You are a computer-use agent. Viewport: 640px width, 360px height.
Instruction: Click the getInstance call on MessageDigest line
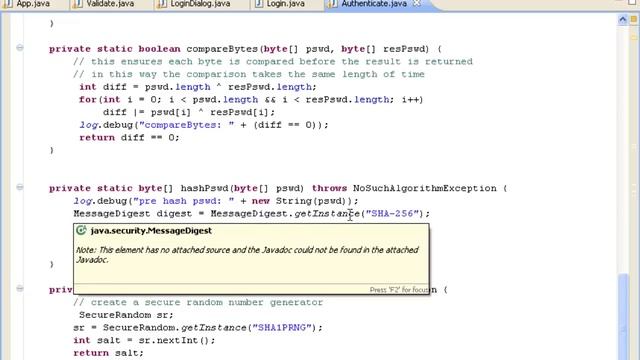(327, 213)
